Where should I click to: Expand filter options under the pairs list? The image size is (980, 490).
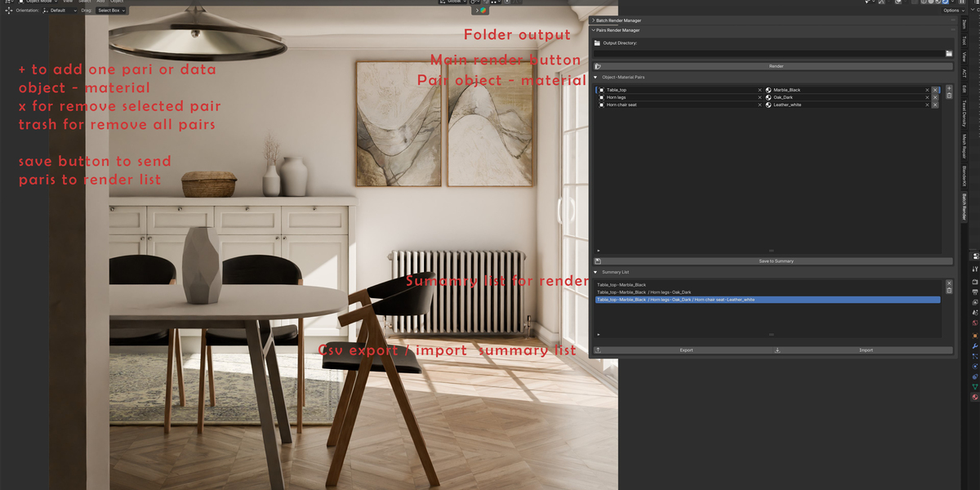pos(599,251)
